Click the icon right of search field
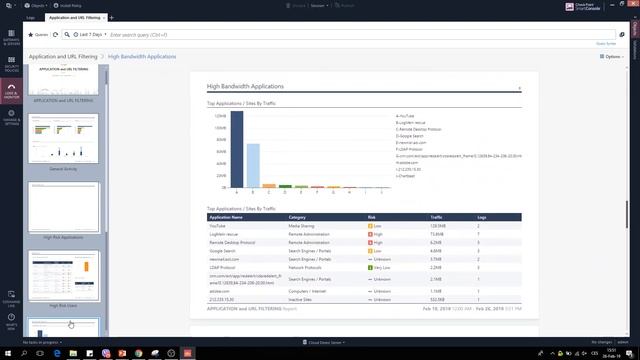640x360 pixels. click(622, 35)
